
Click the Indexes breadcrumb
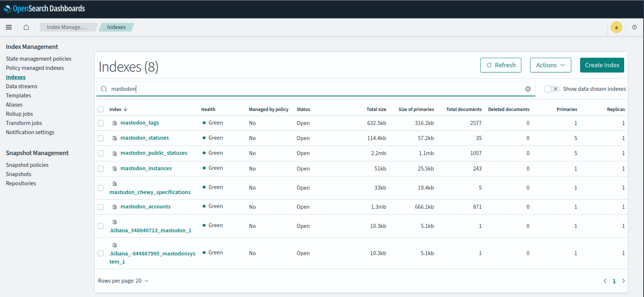point(116,27)
